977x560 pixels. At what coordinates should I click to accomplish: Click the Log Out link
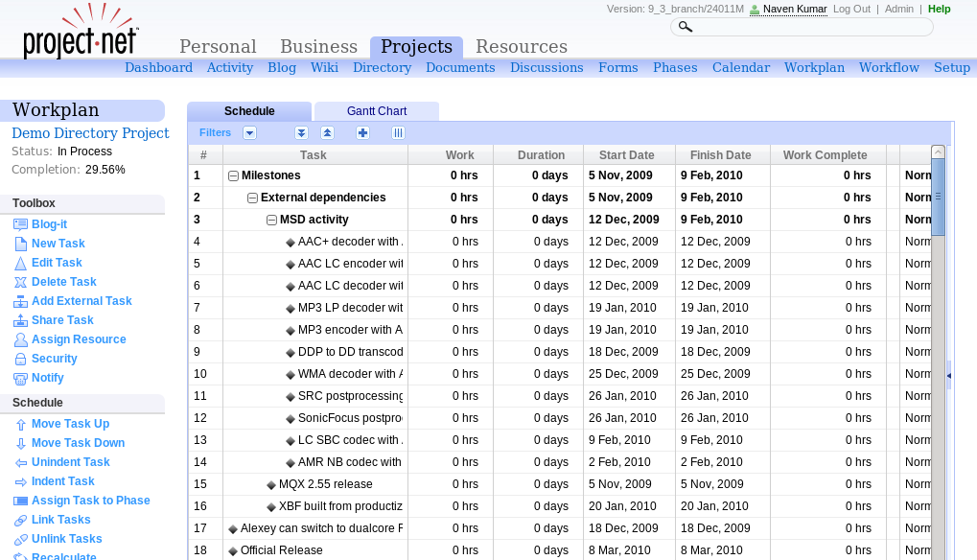851,9
